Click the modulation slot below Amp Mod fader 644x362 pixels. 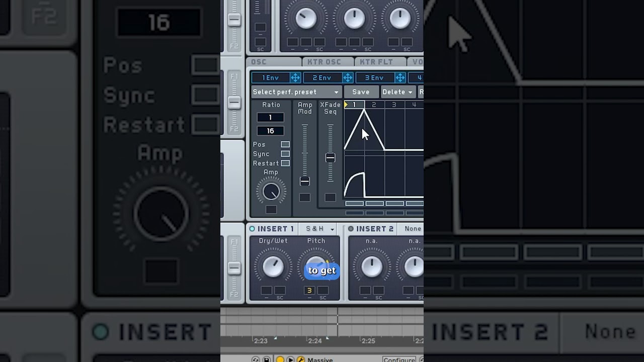(305, 198)
